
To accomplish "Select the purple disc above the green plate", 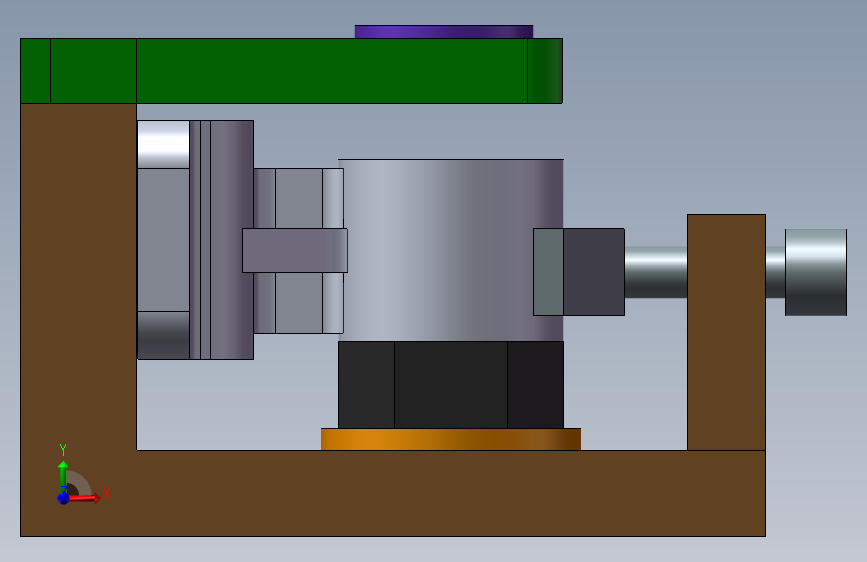I will click(x=444, y=32).
